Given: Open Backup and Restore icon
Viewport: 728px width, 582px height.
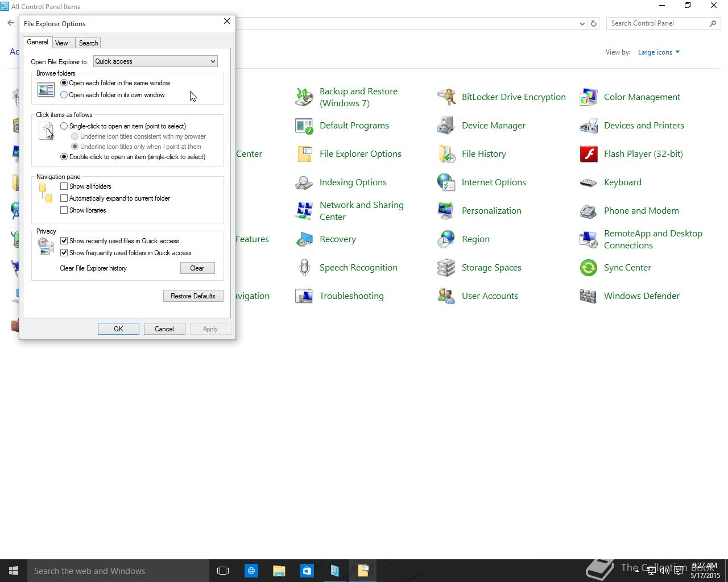Looking at the screenshot, I should coord(304,97).
